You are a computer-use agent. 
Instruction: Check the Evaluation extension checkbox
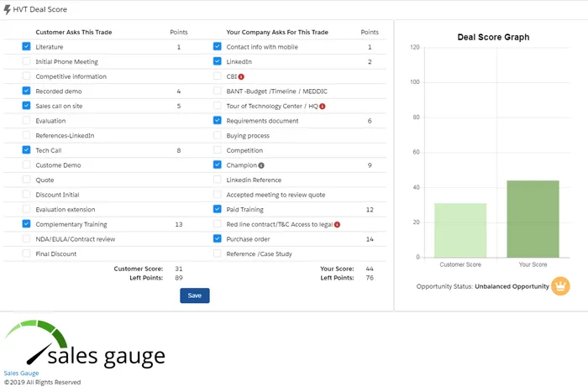tap(26, 209)
